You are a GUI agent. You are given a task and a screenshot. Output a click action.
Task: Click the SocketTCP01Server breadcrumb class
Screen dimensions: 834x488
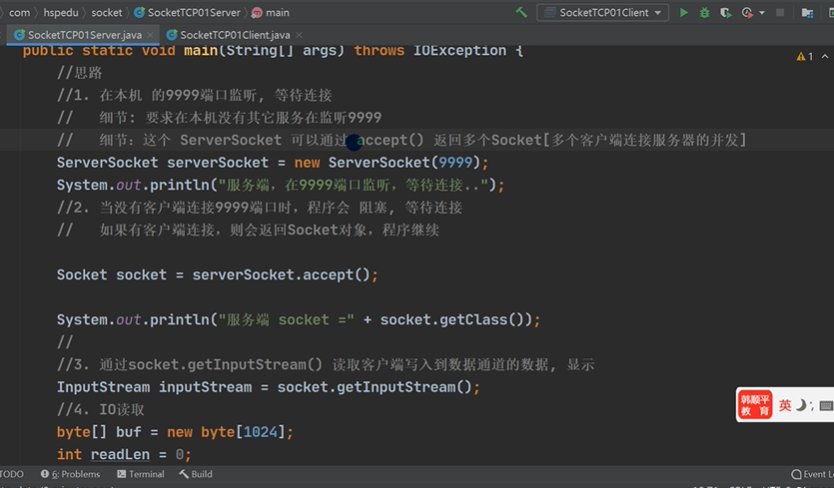[187, 12]
